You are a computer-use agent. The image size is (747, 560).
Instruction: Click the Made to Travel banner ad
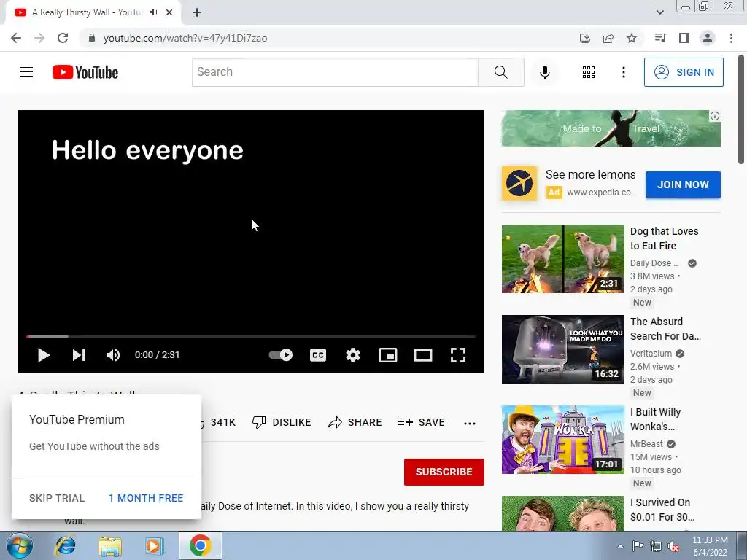pyautogui.click(x=611, y=128)
